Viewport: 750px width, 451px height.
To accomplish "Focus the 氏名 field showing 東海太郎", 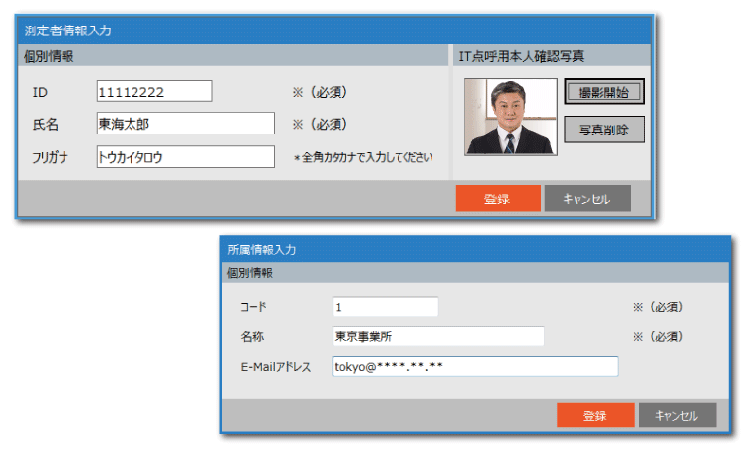I will click(185, 124).
